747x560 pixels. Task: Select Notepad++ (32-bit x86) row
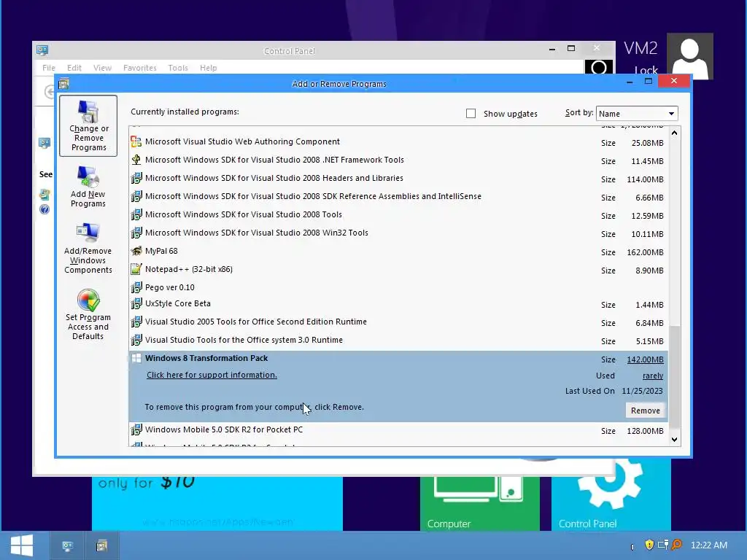coord(398,270)
